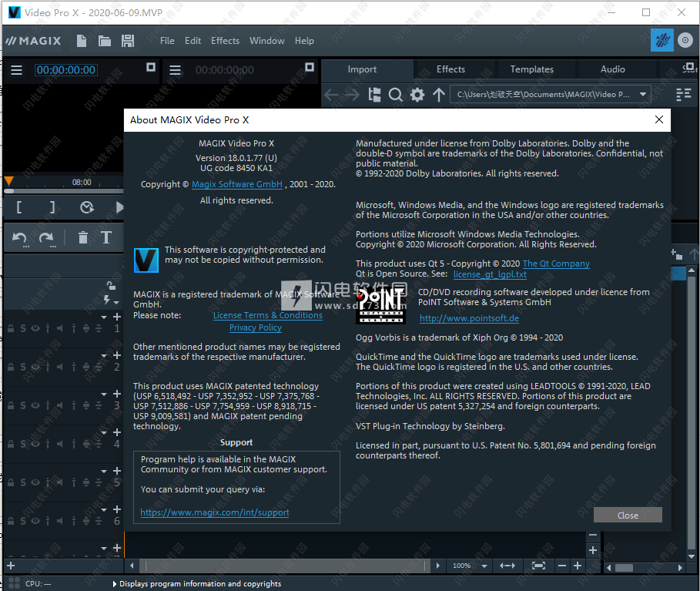
Task: Open the Edit menu
Action: (193, 41)
